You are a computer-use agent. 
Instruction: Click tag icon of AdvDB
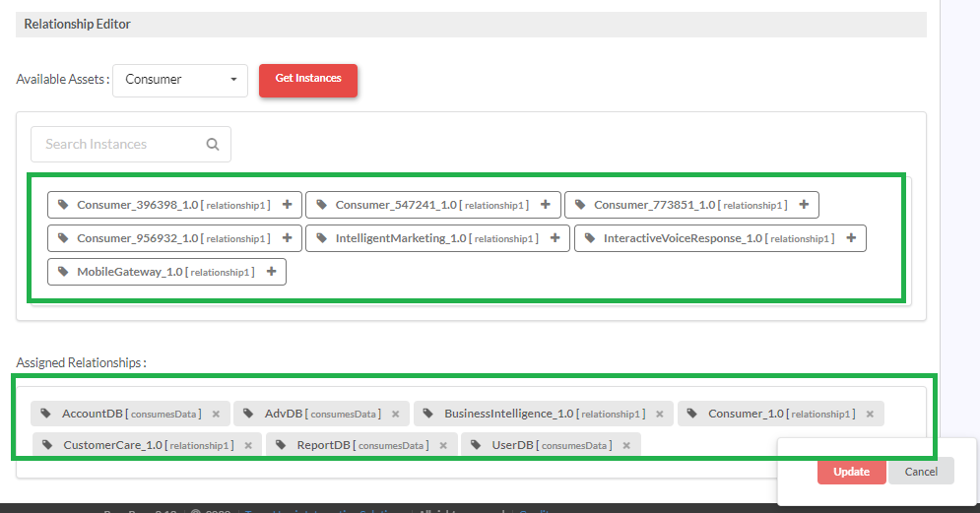point(248,413)
